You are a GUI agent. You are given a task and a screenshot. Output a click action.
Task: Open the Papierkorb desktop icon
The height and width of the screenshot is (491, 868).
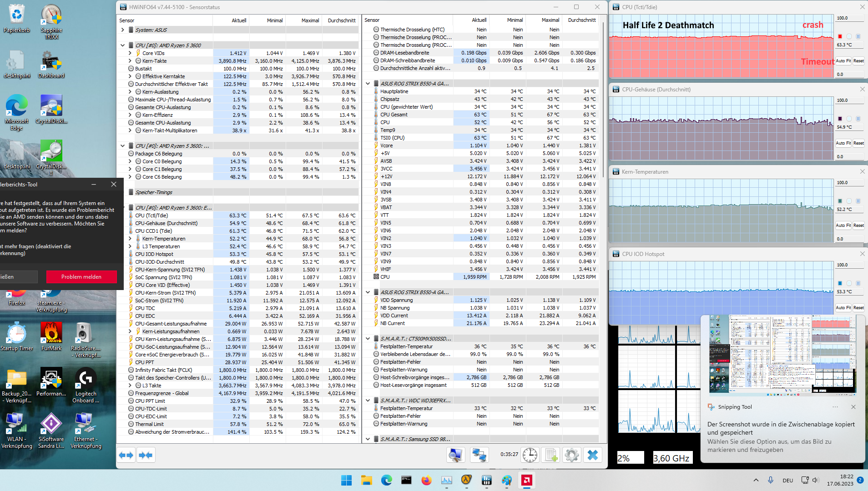(17, 19)
